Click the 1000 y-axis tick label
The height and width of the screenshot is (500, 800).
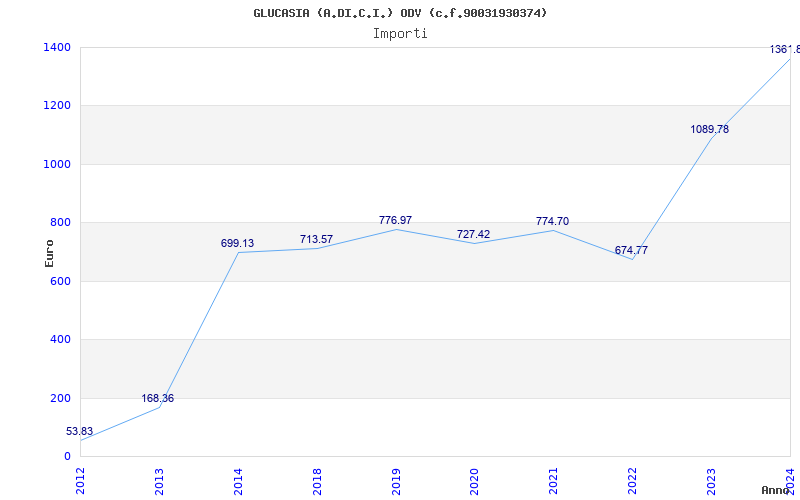pyautogui.click(x=58, y=164)
